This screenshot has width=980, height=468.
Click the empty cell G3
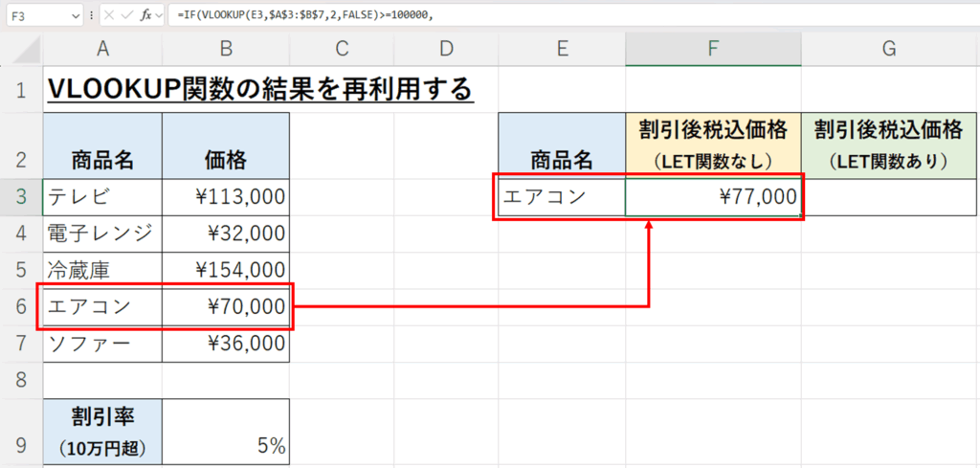click(889, 197)
